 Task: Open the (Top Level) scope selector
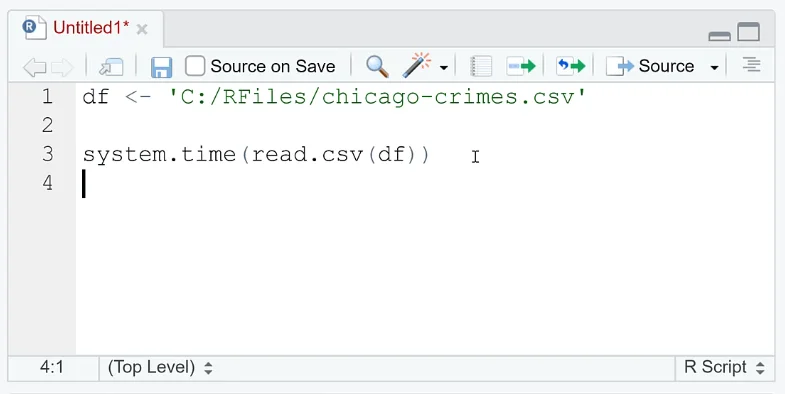pyautogui.click(x=160, y=367)
